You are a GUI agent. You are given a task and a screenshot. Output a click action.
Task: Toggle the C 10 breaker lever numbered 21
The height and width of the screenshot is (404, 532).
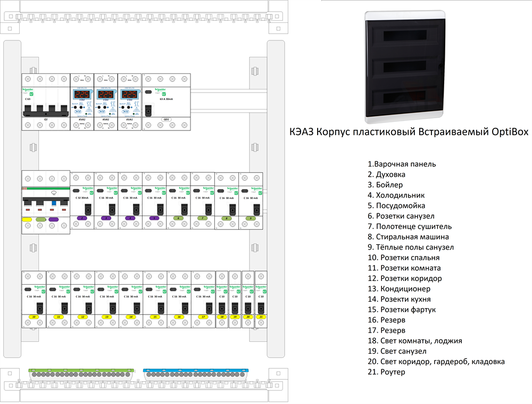click(261, 308)
